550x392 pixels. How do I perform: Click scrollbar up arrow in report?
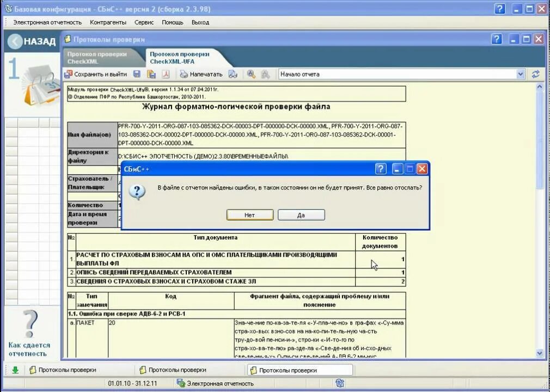(x=540, y=86)
